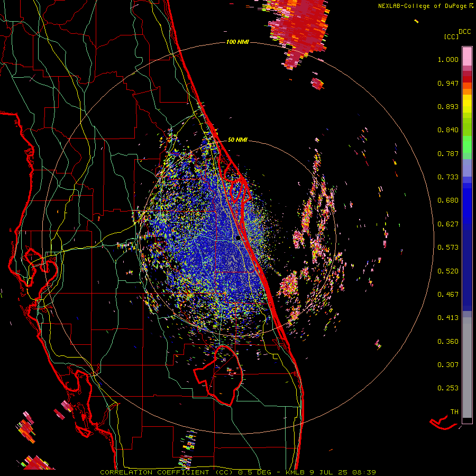Click the TH threshold label

click(x=454, y=412)
